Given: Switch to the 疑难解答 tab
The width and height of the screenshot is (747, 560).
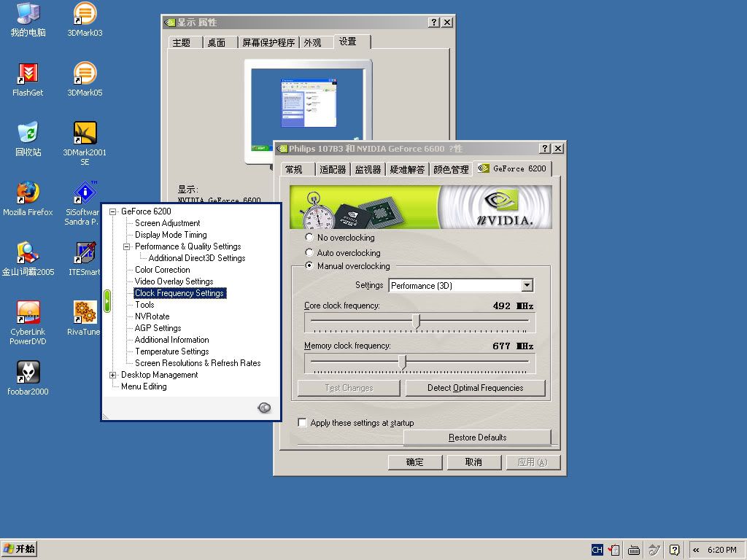Looking at the screenshot, I should (407, 169).
